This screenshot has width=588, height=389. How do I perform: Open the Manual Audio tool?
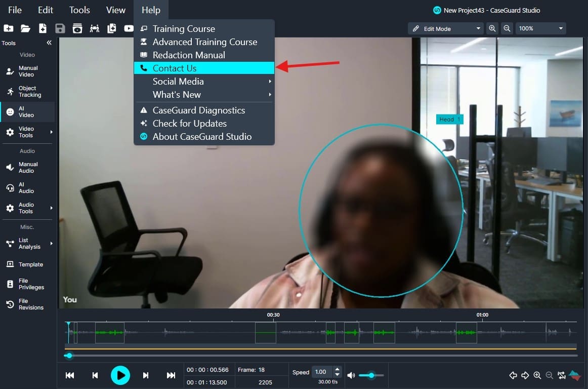(x=28, y=168)
